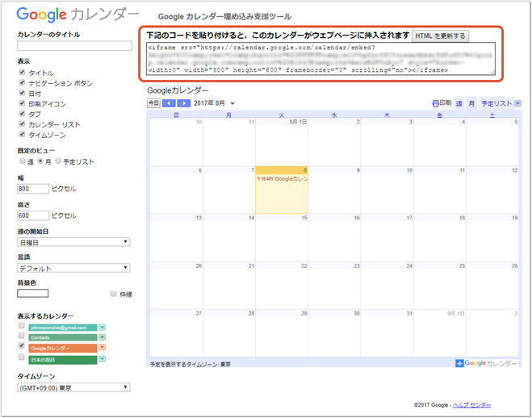532x418 pixels.
Task: Open dropdown arrow next to 予定リスト tab
Action: coord(517,103)
